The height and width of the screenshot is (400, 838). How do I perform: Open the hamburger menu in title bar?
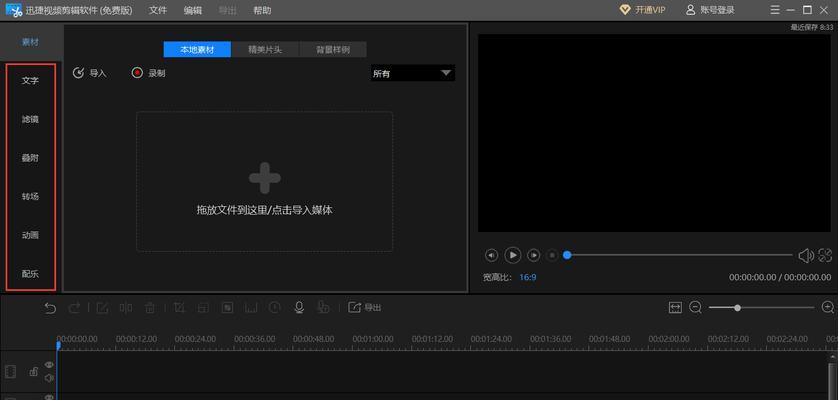[775, 10]
